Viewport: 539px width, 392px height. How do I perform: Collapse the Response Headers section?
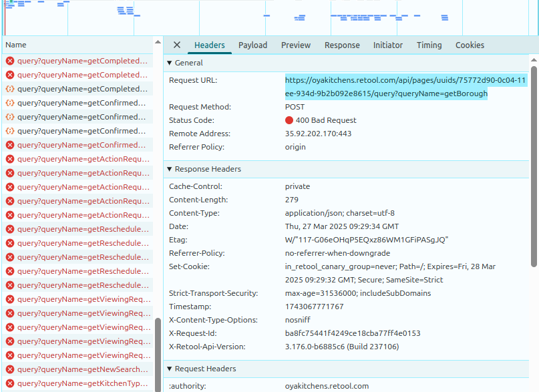(170, 169)
